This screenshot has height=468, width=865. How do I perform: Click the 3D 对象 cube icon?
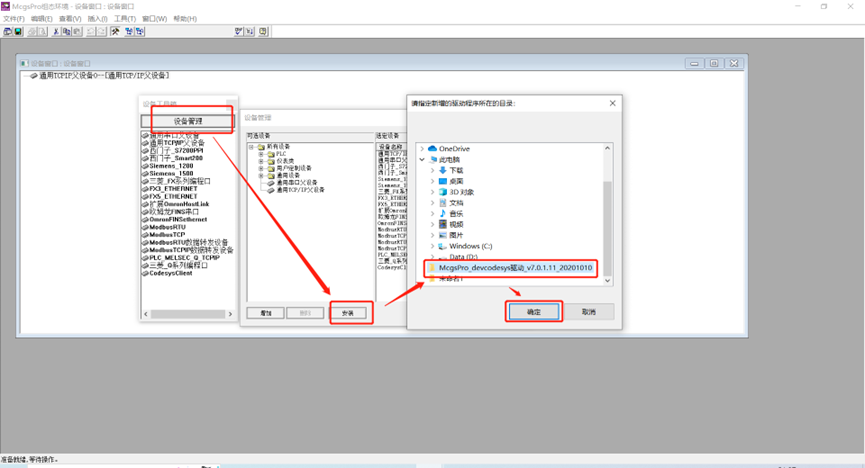pos(442,192)
